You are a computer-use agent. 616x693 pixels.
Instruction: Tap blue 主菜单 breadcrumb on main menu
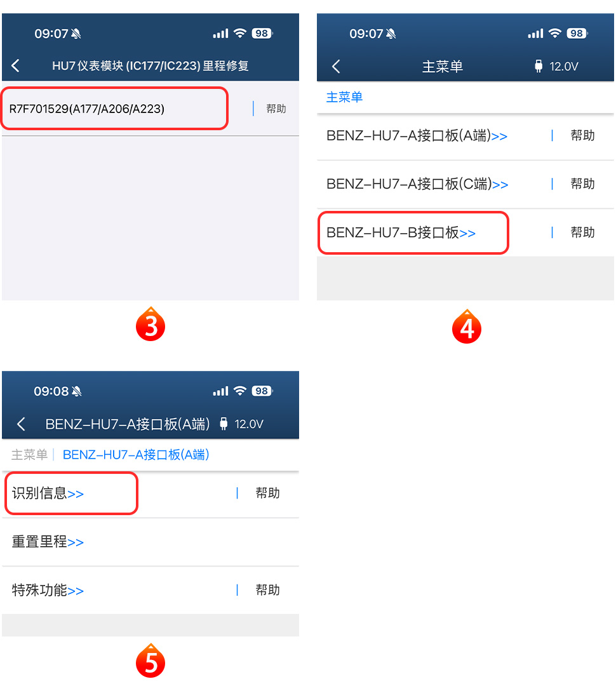344,97
